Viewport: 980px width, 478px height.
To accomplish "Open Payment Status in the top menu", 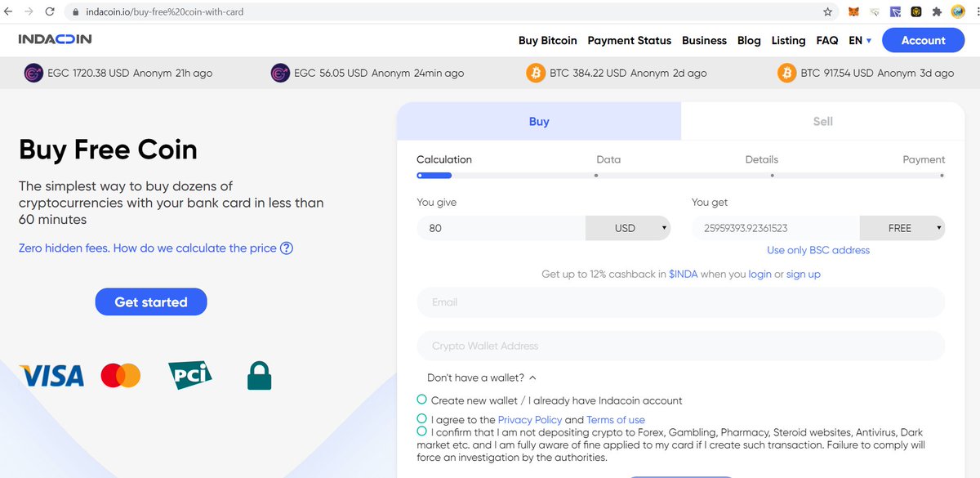I will [630, 40].
